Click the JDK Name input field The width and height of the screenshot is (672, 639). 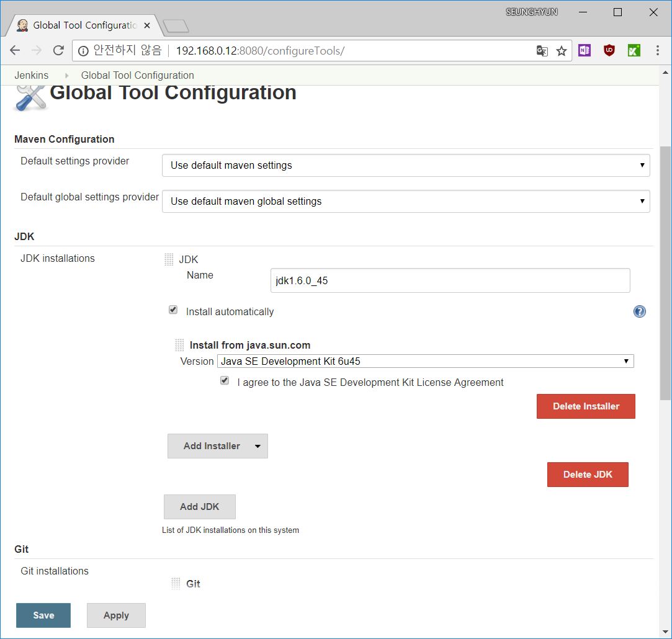pyautogui.click(x=450, y=280)
